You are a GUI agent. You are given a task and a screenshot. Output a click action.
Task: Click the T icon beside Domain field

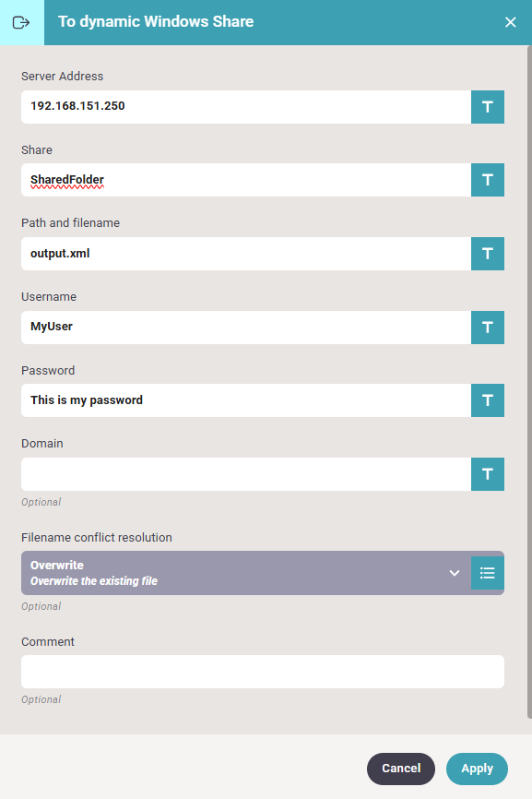click(x=487, y=474)
